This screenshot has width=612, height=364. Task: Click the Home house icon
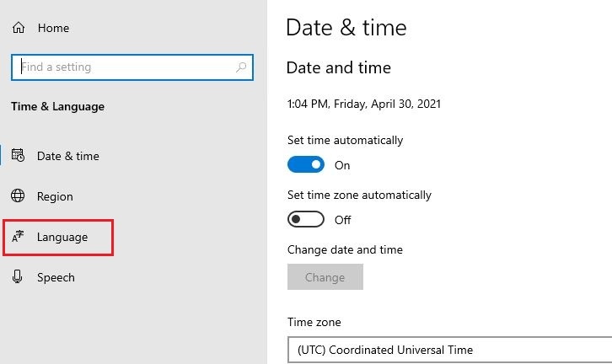19,28
